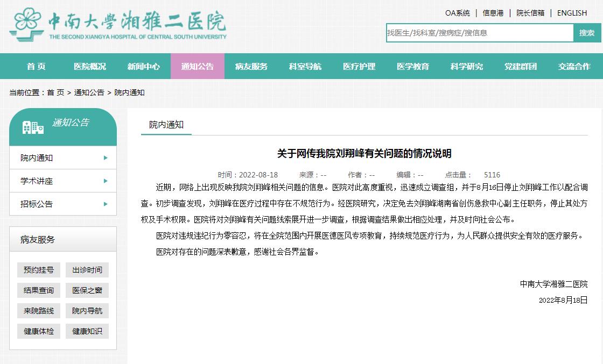Open the 新闻中心 navigation menu

(144, 67)
